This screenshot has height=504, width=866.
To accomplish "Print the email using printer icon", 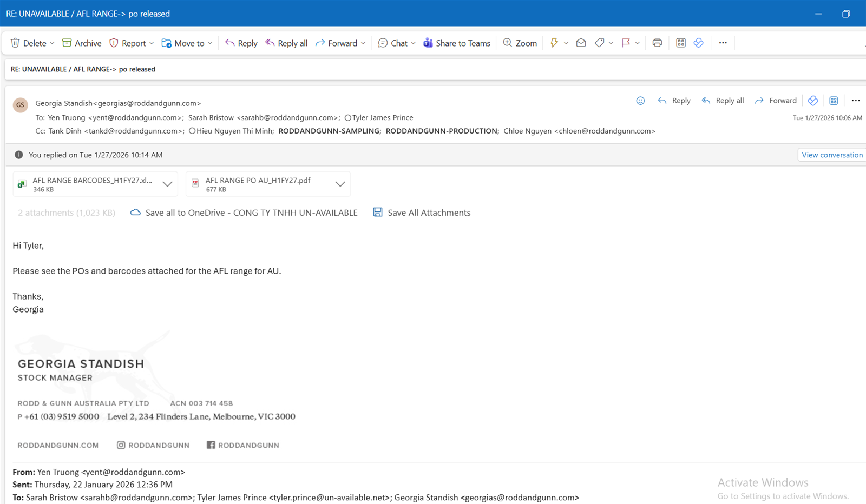I will tap(657, 43).
